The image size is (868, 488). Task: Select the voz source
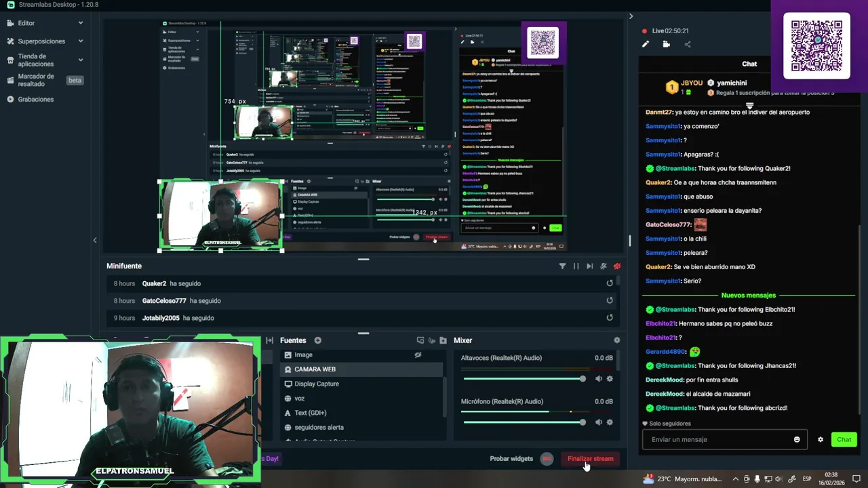[x=361, y=399]
